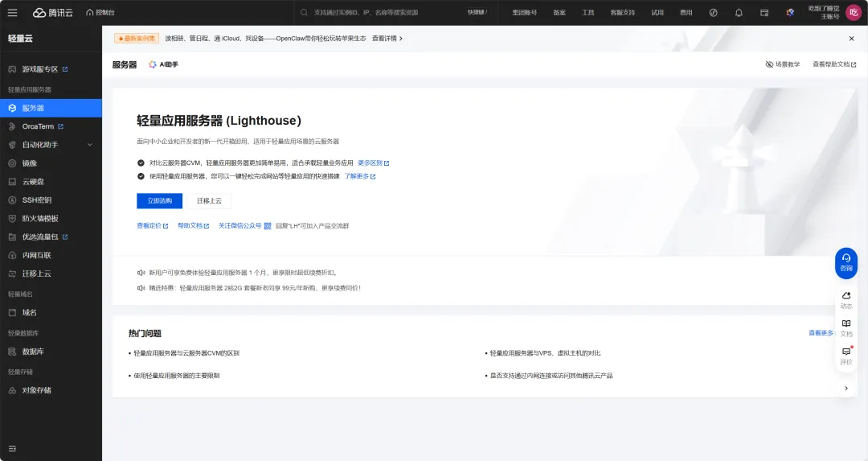This screenshot has width=868, height=461.
Task: Click the 游戏服专区 sidebar icon
Action: tap(12, 69)
